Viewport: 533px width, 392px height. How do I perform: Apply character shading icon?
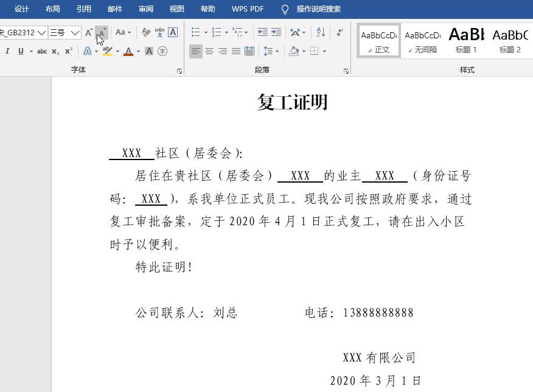pyautogui.click(x=149, y=51)
